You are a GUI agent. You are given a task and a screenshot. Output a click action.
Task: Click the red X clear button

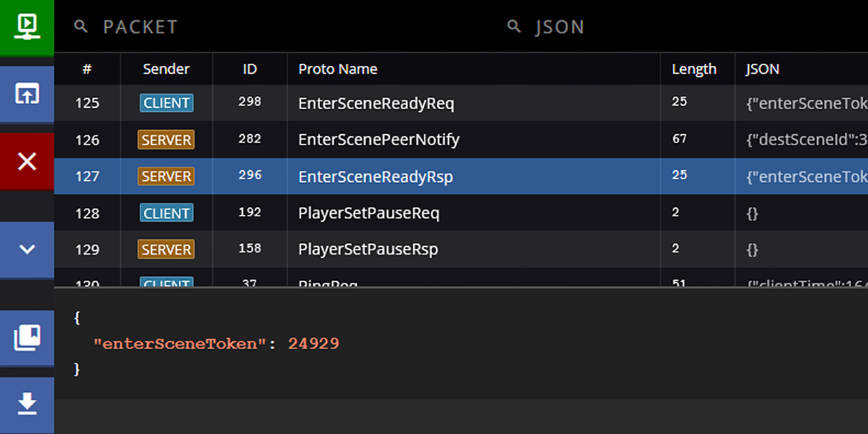(x=26, y=161)
